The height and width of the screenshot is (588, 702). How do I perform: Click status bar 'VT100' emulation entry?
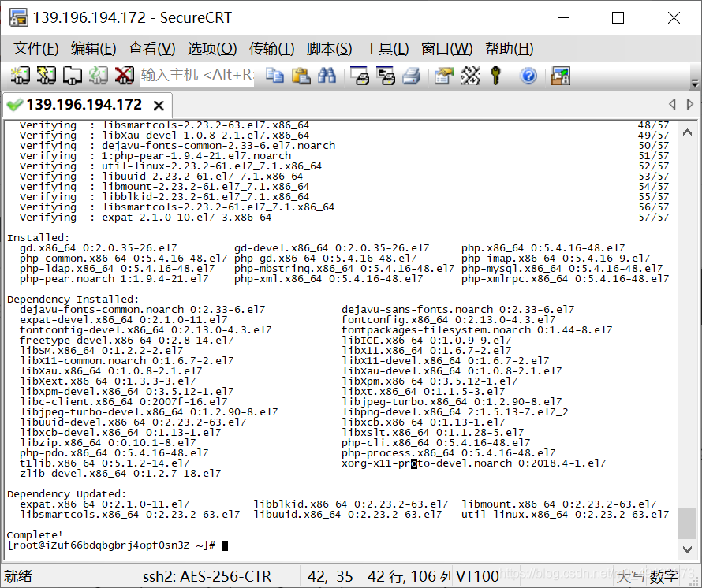[x=477, y=576]
